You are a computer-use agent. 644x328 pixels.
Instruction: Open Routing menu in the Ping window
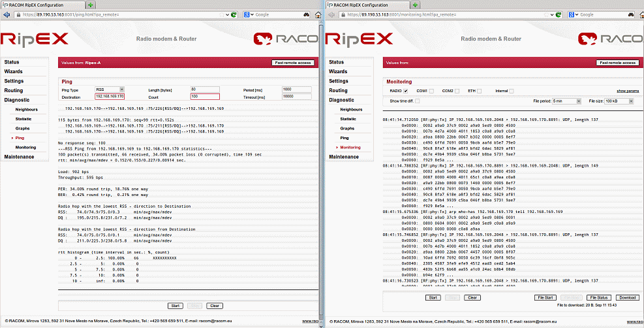14,90
